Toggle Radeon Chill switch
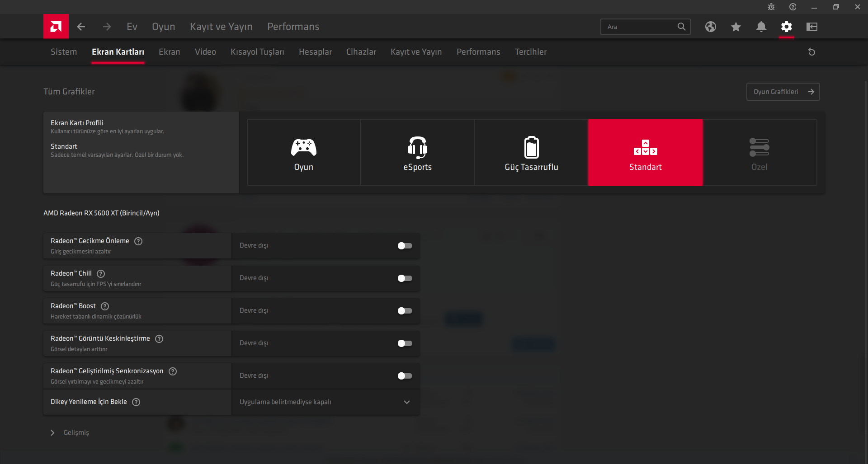868x464 pixels. [405, 278]
